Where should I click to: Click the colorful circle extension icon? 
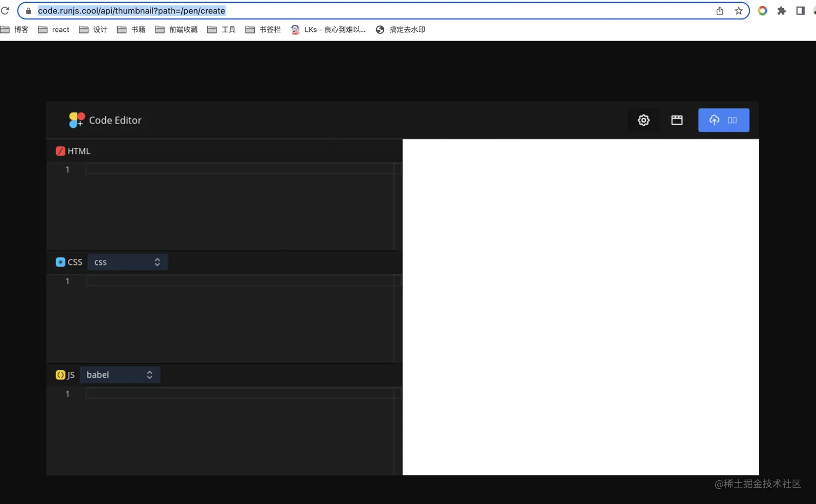pyautogui.click(x=763, y=11)
